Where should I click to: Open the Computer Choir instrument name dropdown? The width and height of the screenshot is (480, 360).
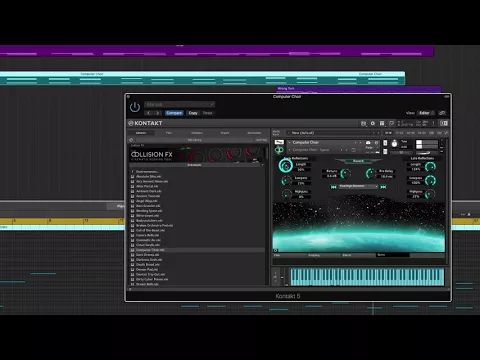320,143
